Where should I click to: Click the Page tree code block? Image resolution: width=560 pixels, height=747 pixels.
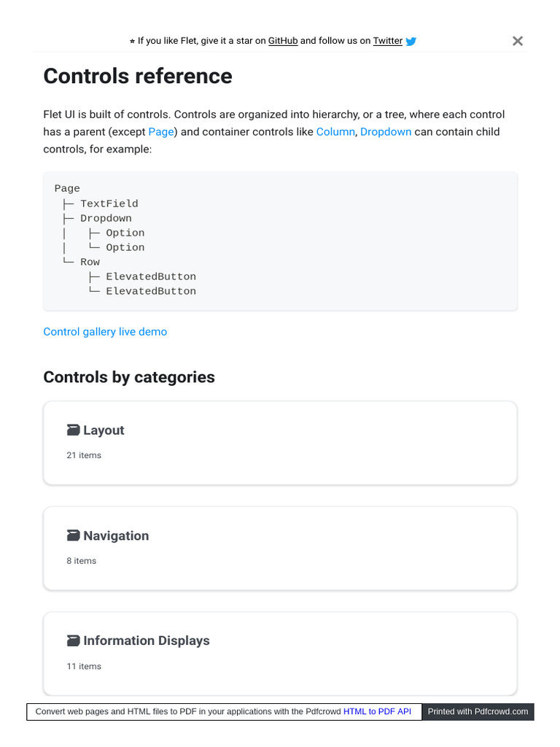[x=280, y=241]
